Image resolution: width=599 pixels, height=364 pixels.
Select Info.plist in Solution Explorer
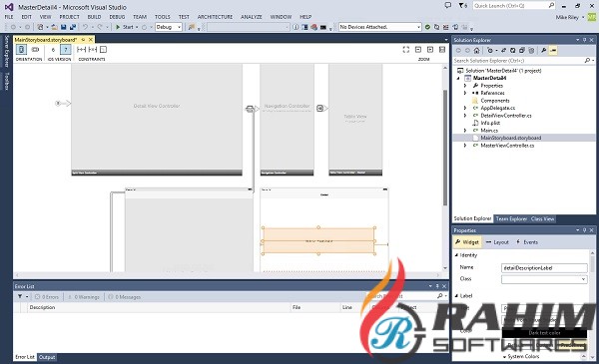click(490, 123)
